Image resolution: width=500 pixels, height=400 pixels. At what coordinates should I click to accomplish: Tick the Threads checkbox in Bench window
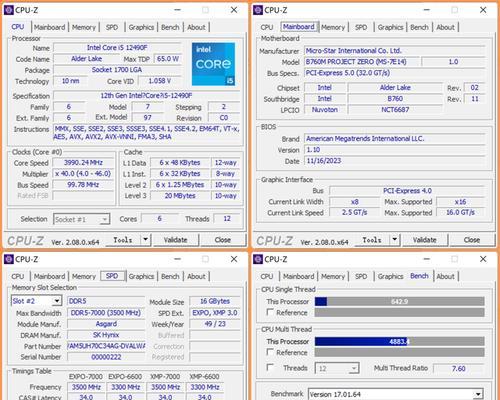tap(270, 367)
